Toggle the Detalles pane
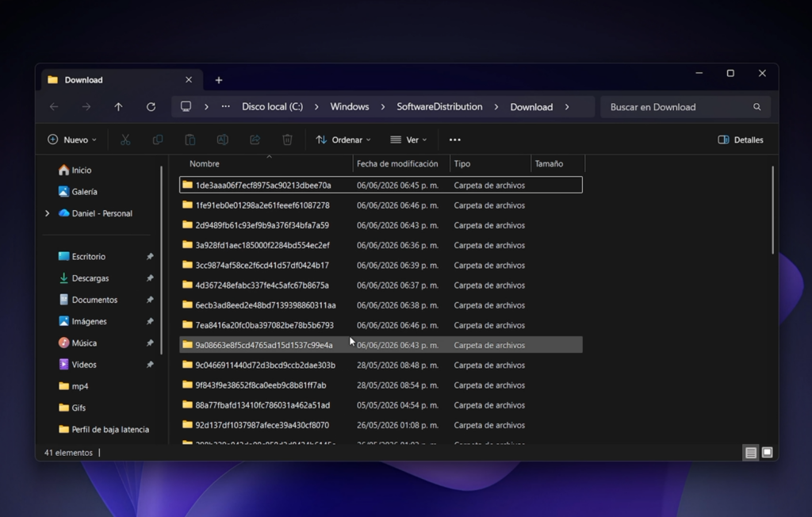 (x=741, y=140)
